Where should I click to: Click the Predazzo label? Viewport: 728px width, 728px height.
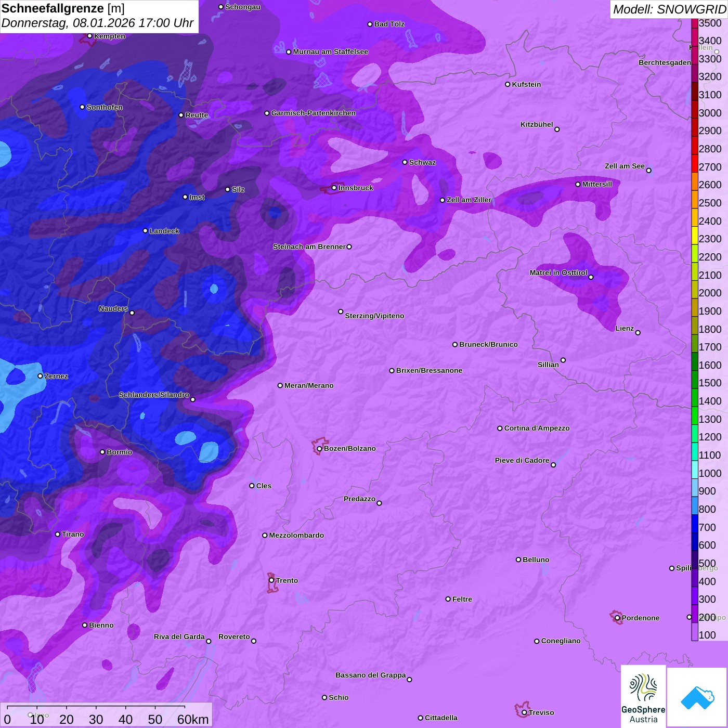(359, 499)
